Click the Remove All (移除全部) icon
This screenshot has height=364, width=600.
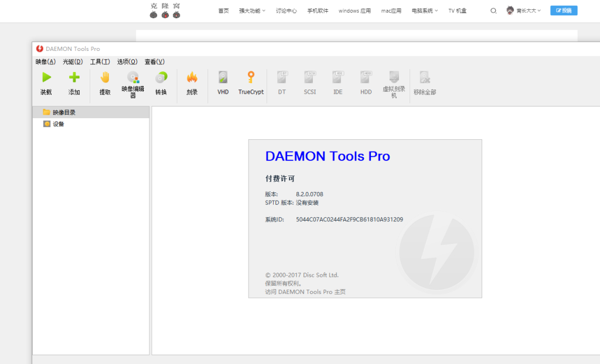(x=425, y=78)
